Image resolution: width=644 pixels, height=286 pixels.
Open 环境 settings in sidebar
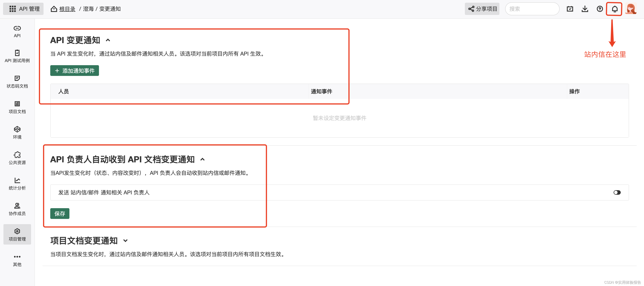tap(17, 132)
